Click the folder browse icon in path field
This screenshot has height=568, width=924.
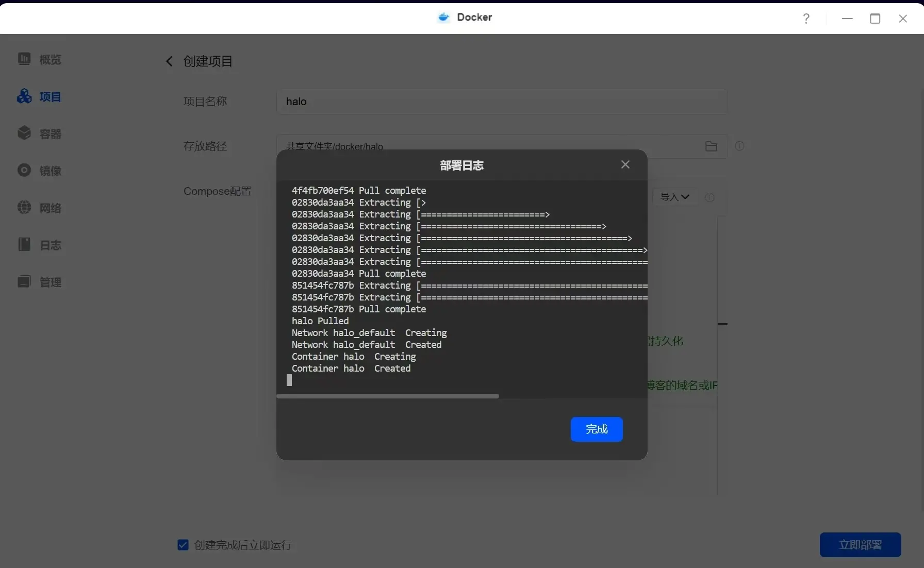coord(711,146)
